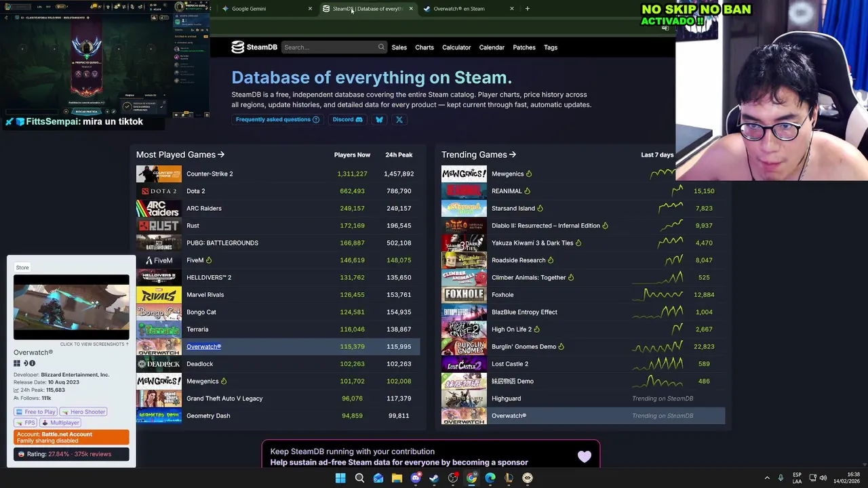Image resolution: width=868 pixels, height=488 pixels.
Task: Open File Explorer from the taskbar
Action: pyautogui.click(x=397, y=478)
